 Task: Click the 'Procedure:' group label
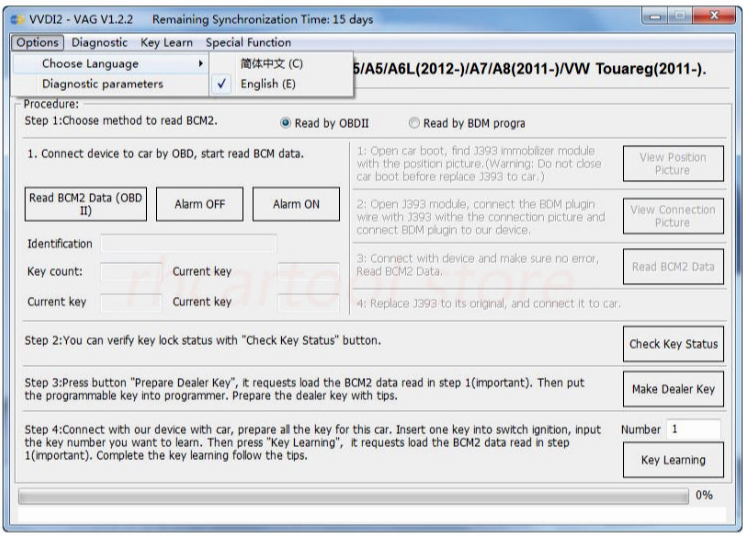[51, 104]
